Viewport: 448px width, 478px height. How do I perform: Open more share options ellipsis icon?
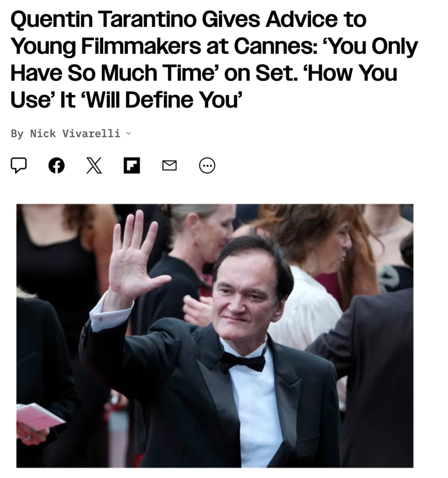pos(207,165)
